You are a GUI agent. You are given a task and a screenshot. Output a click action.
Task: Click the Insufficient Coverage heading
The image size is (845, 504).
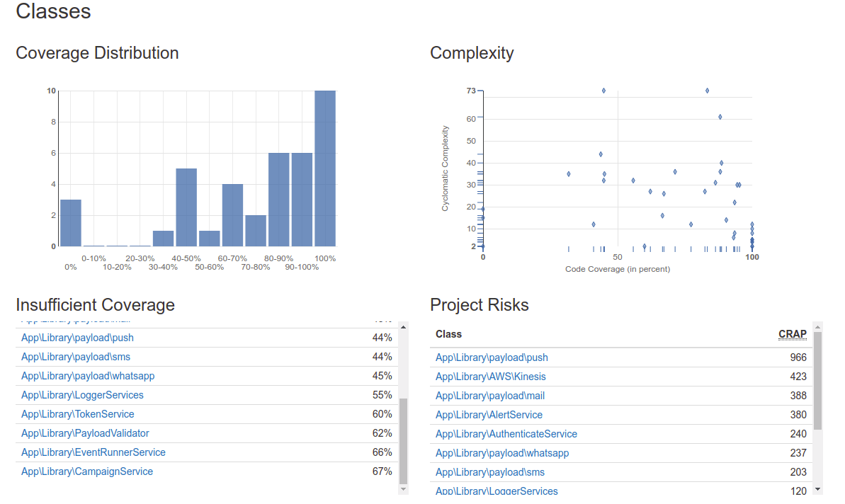pos(96,305)
